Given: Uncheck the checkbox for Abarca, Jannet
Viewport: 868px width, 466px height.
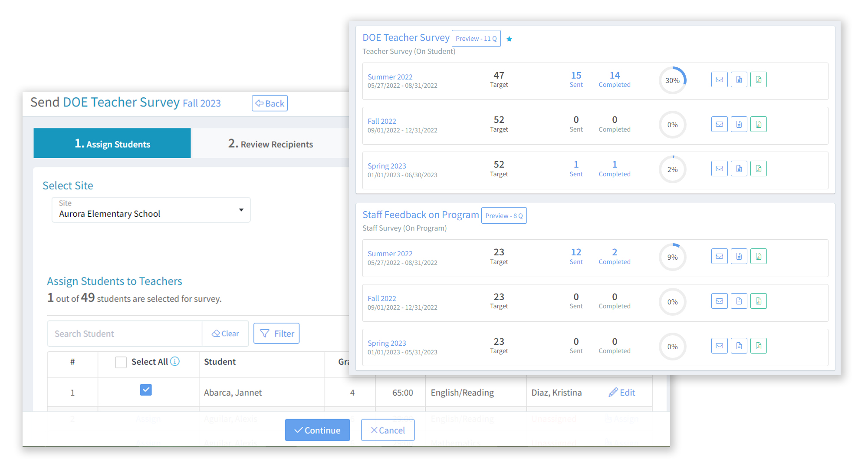Looking at the screenshot, I should (146, 390).
